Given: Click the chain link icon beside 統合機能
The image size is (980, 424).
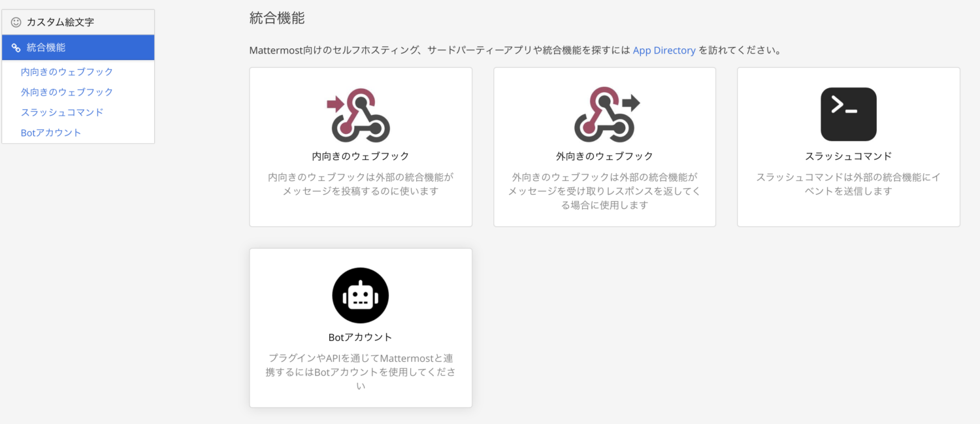Looking at the screenshot, I should coord(16,48).
